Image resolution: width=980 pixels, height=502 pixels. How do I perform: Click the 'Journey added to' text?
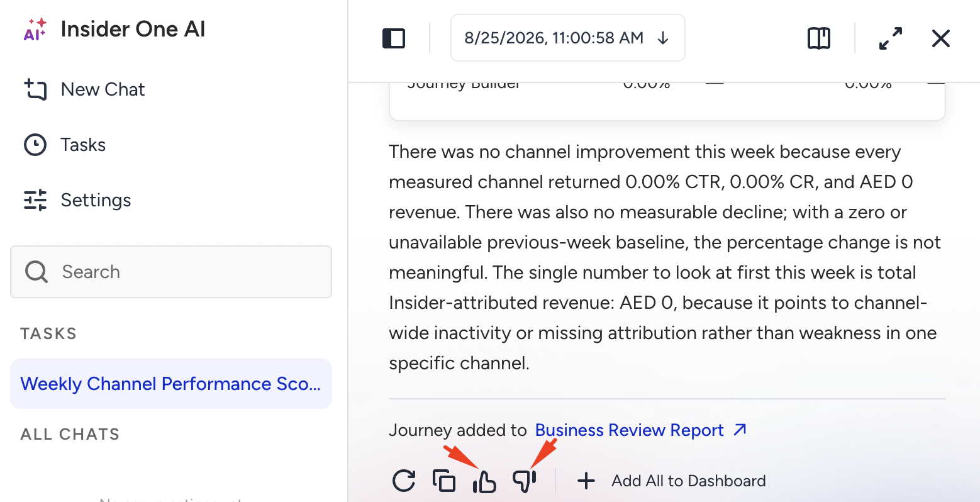click(458, 430)
